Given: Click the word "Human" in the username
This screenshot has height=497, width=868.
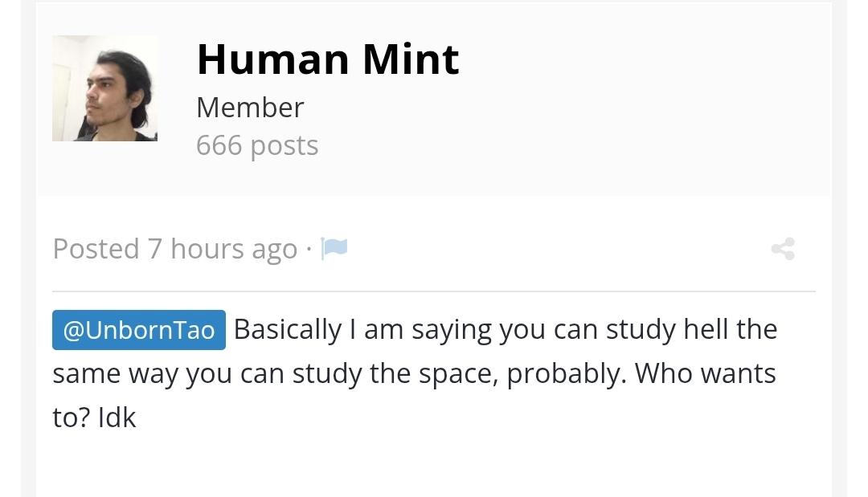Looking at the screenshot, I should click(272, 59).
